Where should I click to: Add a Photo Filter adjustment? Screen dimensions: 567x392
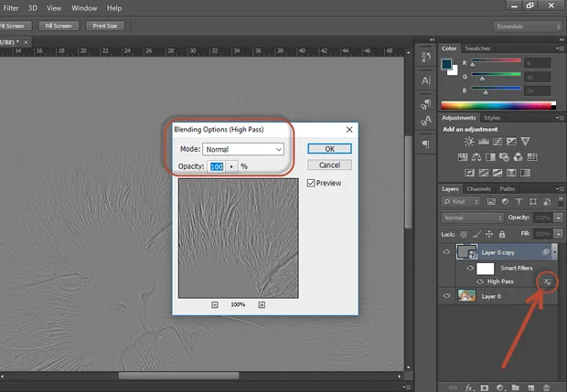click(x=504, y=157)
